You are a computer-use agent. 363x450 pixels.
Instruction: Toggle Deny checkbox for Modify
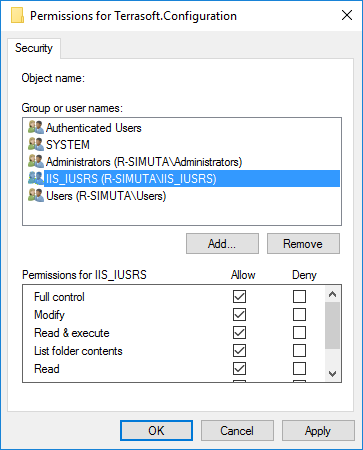tap(299, 314)
